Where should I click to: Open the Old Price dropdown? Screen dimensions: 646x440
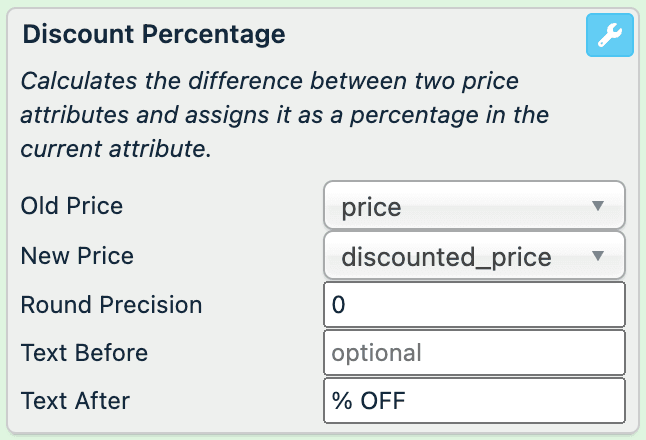(474, 206)
